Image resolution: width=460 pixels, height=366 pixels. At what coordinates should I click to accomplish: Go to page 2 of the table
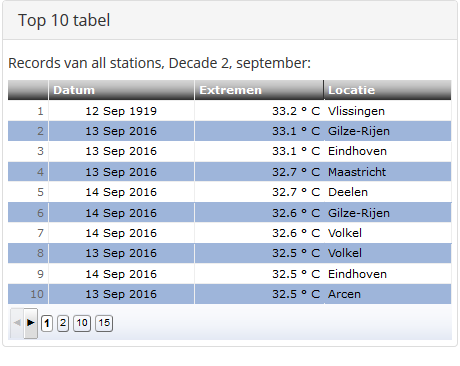coord(63,323)
